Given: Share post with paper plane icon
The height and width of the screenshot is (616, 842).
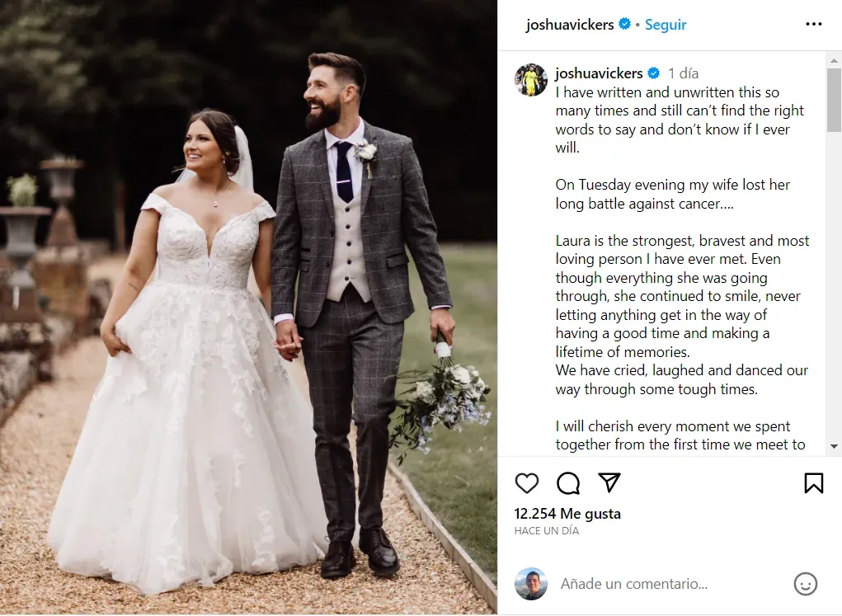Looking at the screenshot, I should (609, 482).
